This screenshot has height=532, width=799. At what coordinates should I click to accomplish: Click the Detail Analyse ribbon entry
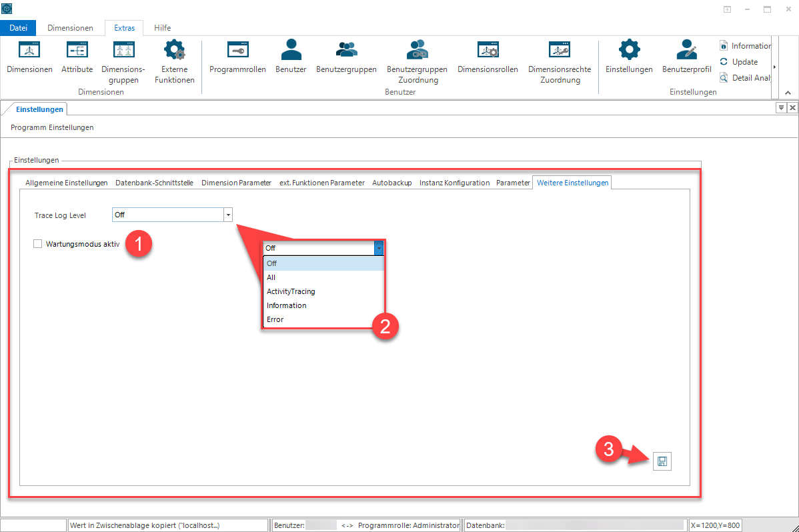coord(745,77)
